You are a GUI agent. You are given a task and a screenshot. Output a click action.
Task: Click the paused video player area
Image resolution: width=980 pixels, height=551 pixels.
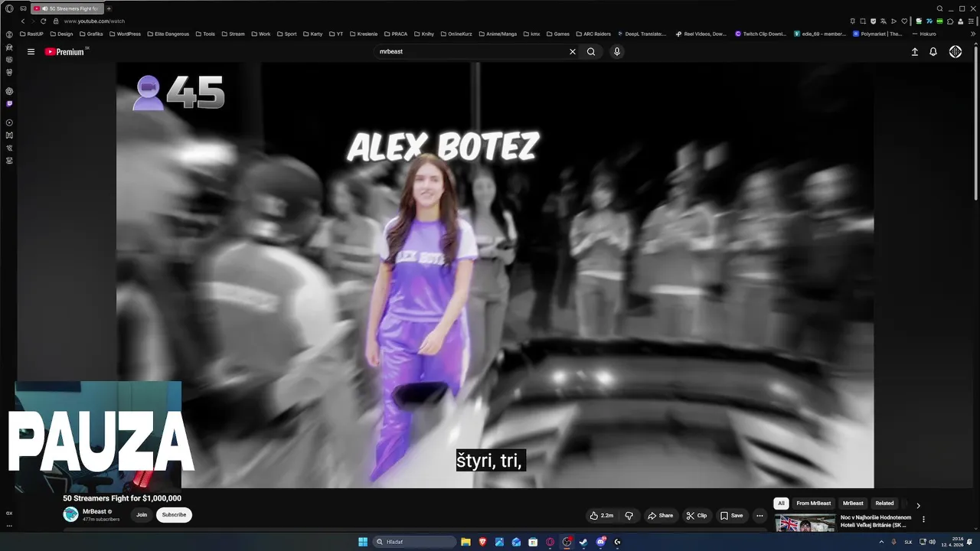[495, 274]
